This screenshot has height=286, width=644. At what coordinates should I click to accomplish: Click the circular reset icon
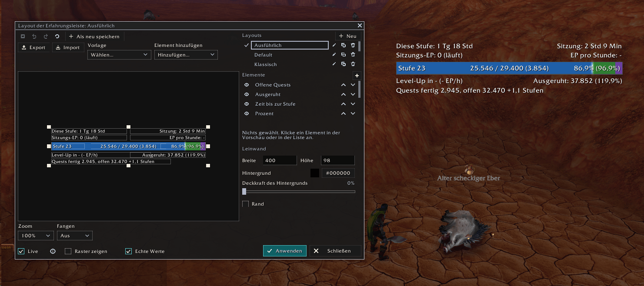[x=57, y=37]
